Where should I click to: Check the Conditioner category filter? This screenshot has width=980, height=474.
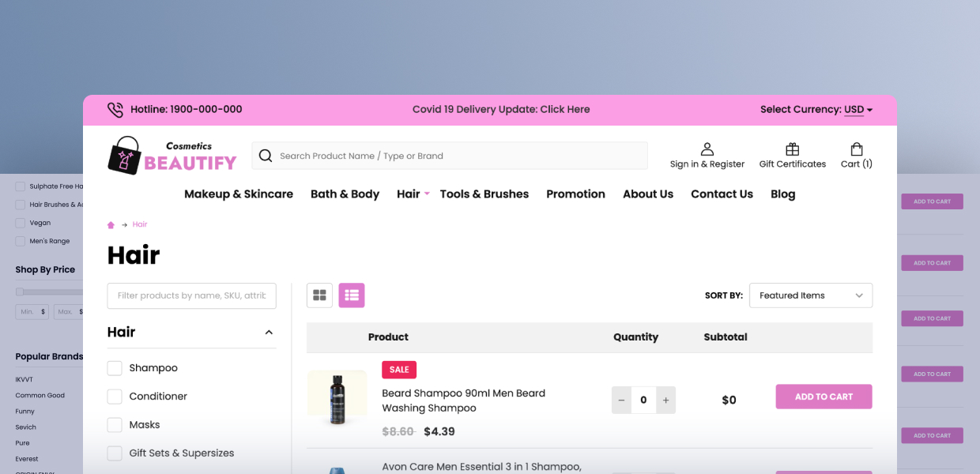[115, 396]
